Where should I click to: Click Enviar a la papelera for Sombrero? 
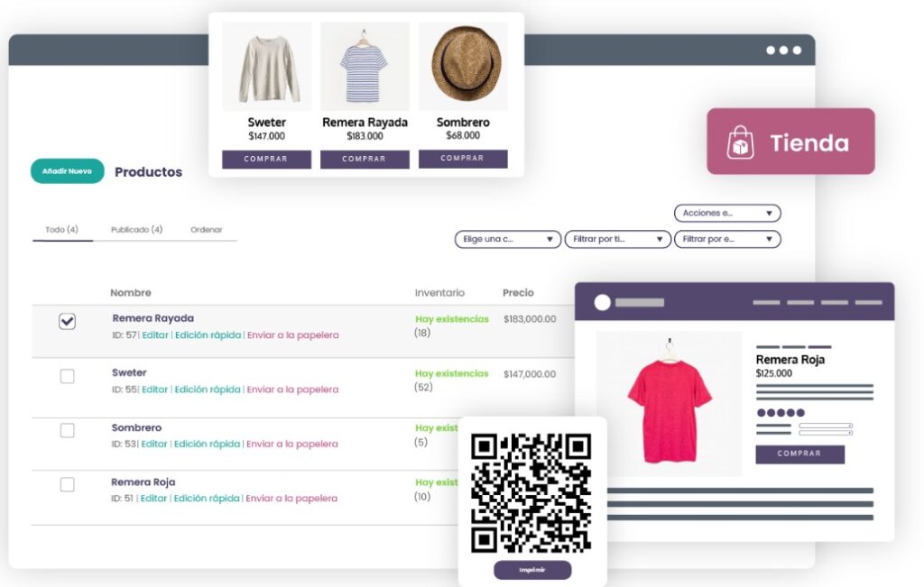(x=291, y=444)
